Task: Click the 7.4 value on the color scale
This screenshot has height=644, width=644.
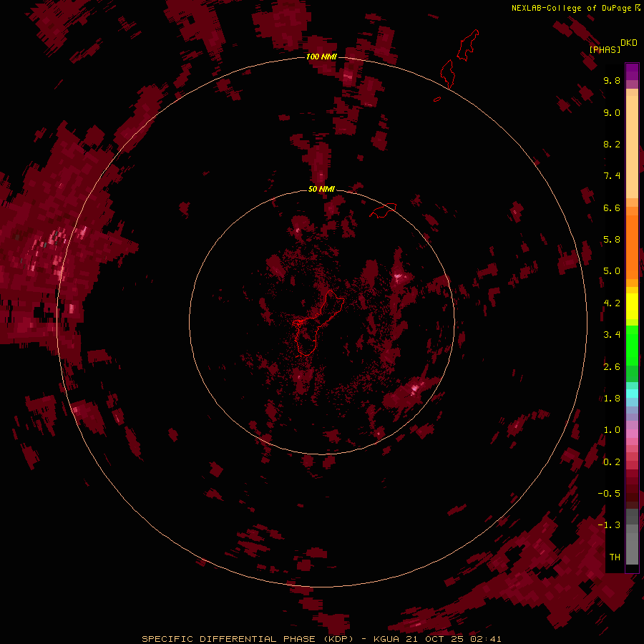Action: click(612, 176)
